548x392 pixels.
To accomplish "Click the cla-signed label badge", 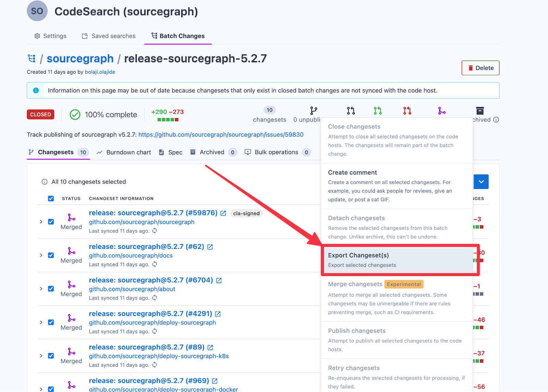I will coord(247,213).
